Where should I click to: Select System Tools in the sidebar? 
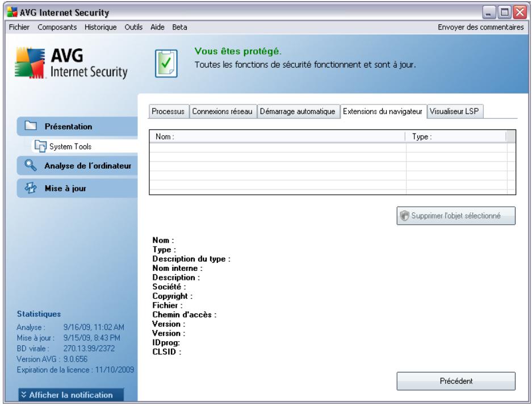[x=85, y=147]
